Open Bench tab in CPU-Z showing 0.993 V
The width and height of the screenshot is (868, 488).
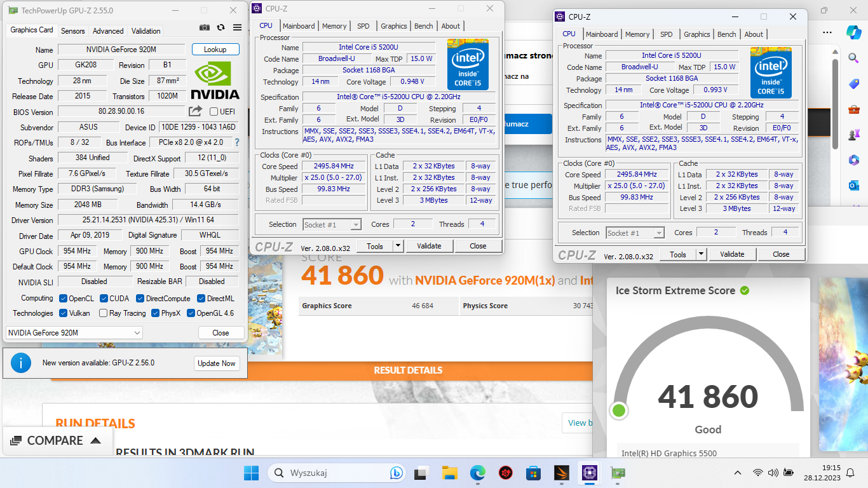727,34
